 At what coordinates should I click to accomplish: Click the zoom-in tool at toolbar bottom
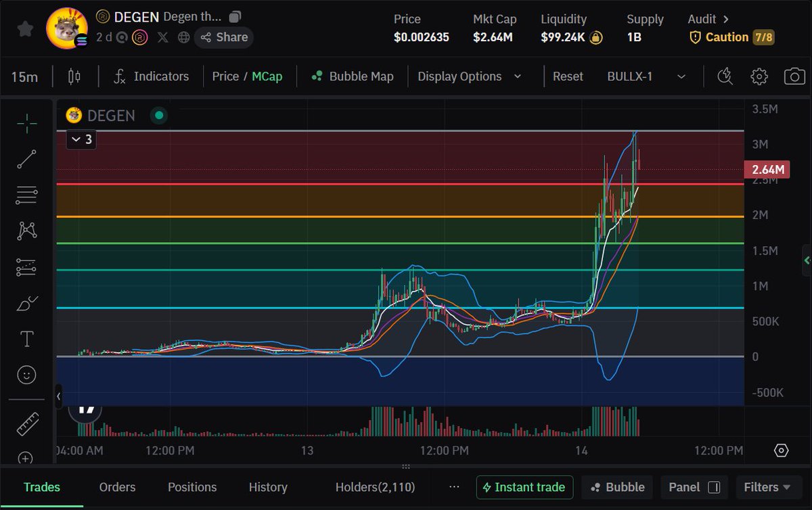coord(26,457)
